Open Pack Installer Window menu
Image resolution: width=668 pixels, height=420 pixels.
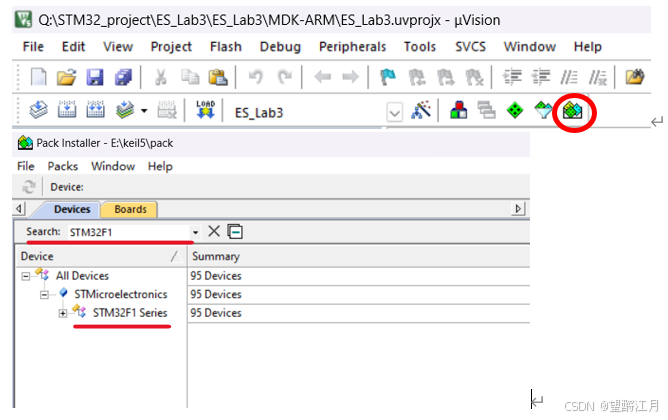pyautogui.click(x=113, y=166)
